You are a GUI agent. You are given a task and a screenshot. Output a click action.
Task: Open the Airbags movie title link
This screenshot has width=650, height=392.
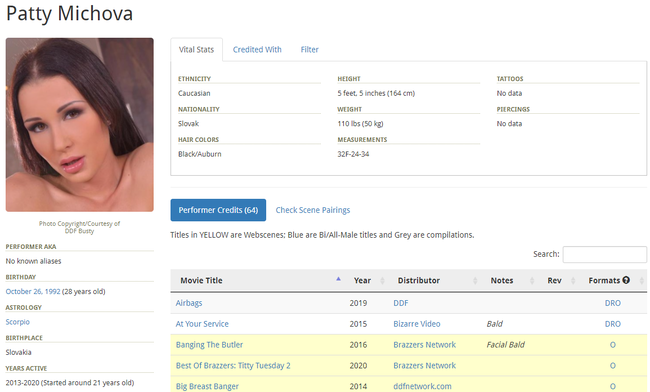189,303
